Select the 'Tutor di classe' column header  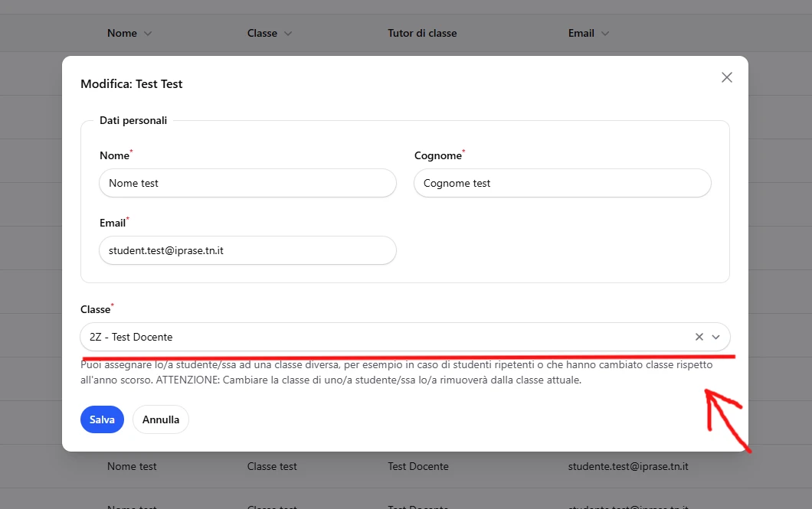click(x=422, y=34)
